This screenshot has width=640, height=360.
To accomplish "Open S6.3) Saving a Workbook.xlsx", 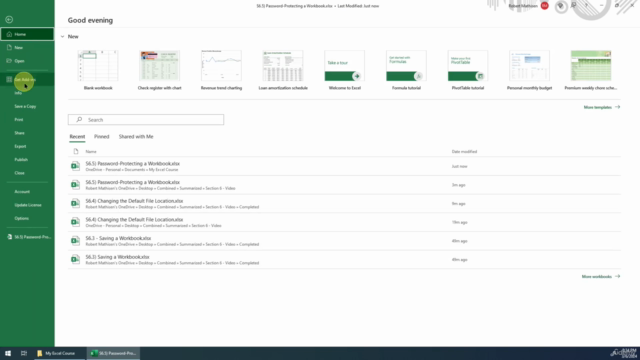I will pyautogui.click(x=344, y=260).
